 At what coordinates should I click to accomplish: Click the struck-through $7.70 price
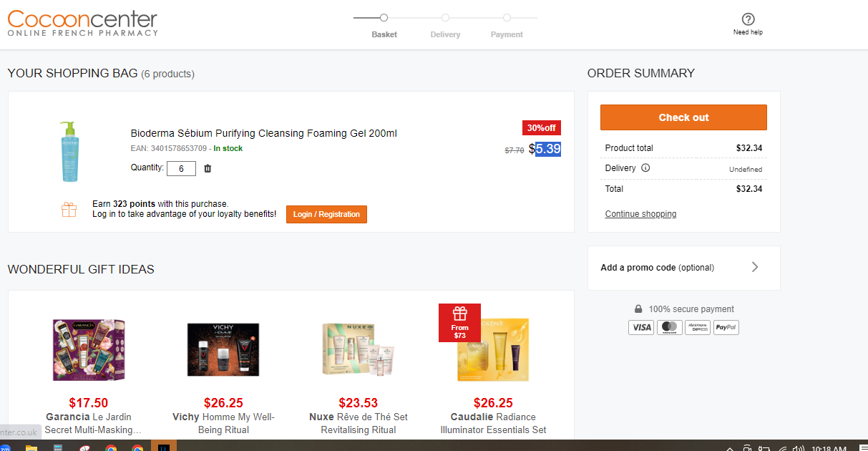[515, 150]
